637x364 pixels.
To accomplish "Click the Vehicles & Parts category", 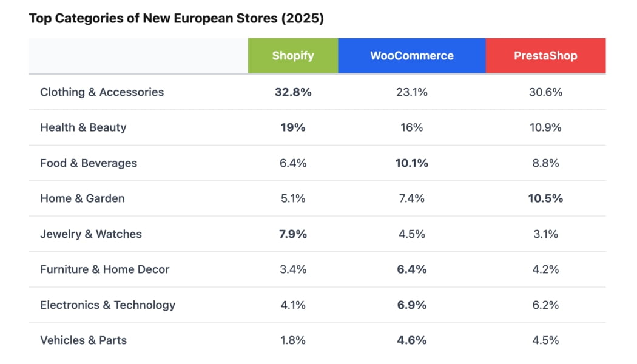I will click(84, 340).
